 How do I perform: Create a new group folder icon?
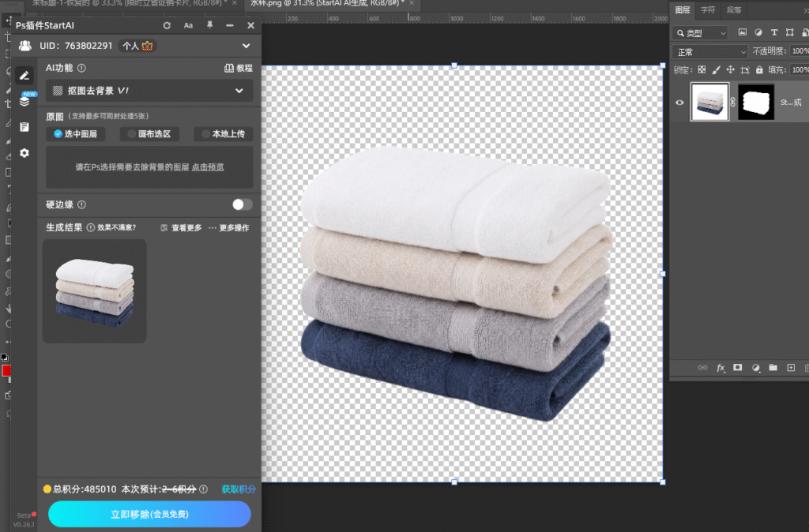coord(773,368)
